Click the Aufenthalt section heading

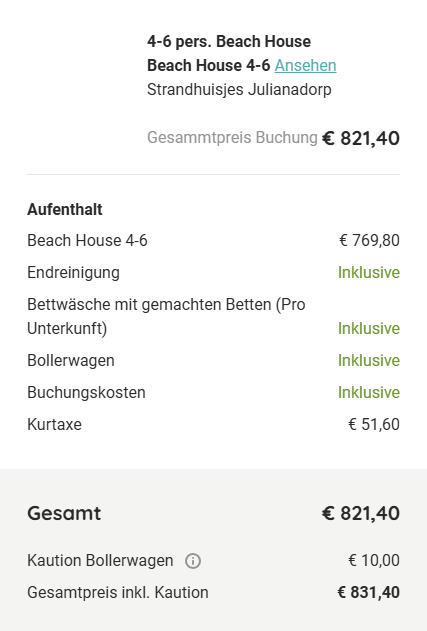pyautogui.click(x=65, y=210)
